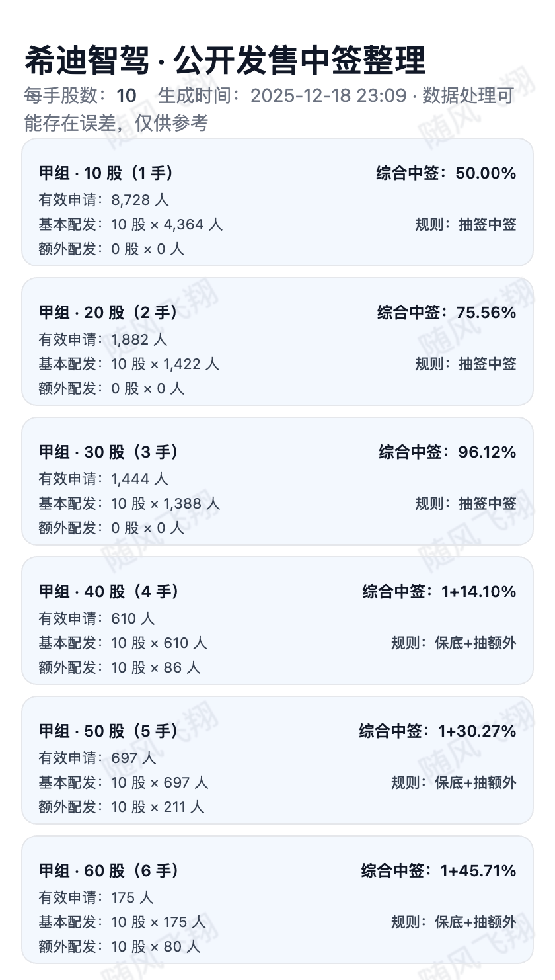Select the 甲组 · 50 股（5 手） heading
This screenshot has height=980, width=555.
click(108, 731)
